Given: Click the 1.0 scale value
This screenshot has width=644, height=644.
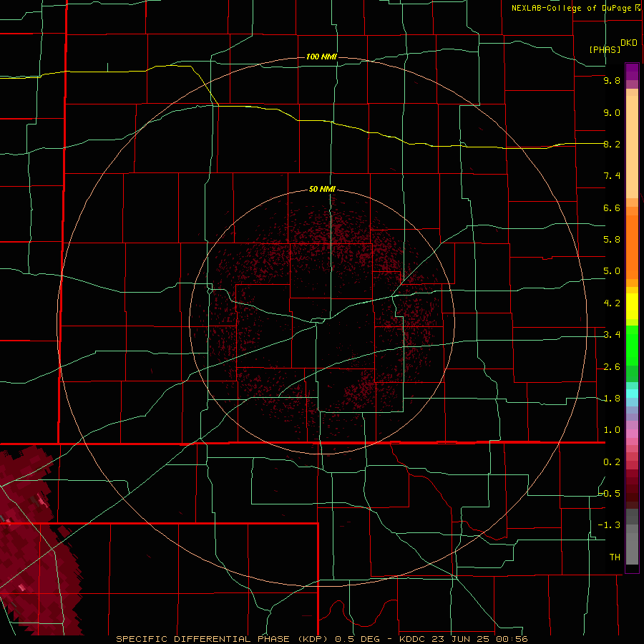Looking at the screenshot, I should point(612,430).
